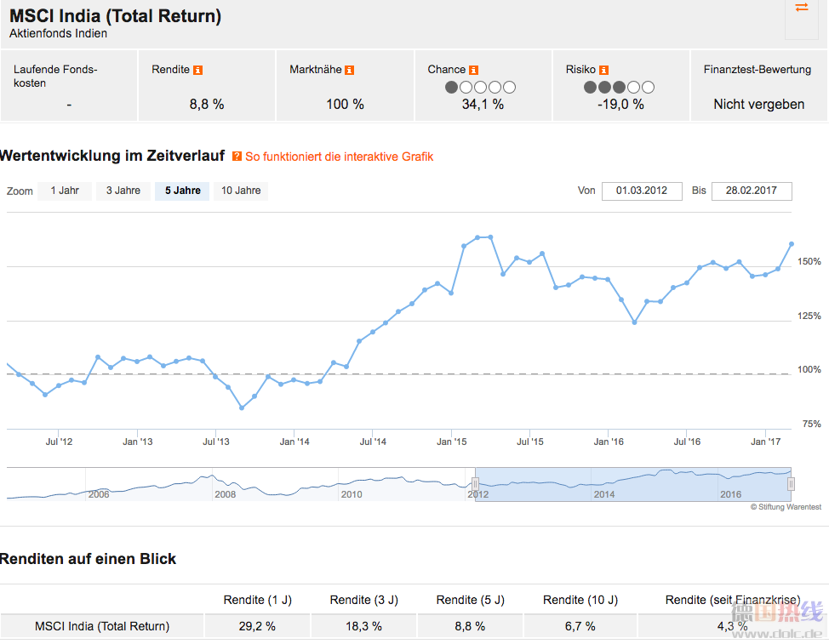Click the Marktnähe value '100 %'
Image resolution: width=829 pixels, height=644 pixels.
coord(345,105)
